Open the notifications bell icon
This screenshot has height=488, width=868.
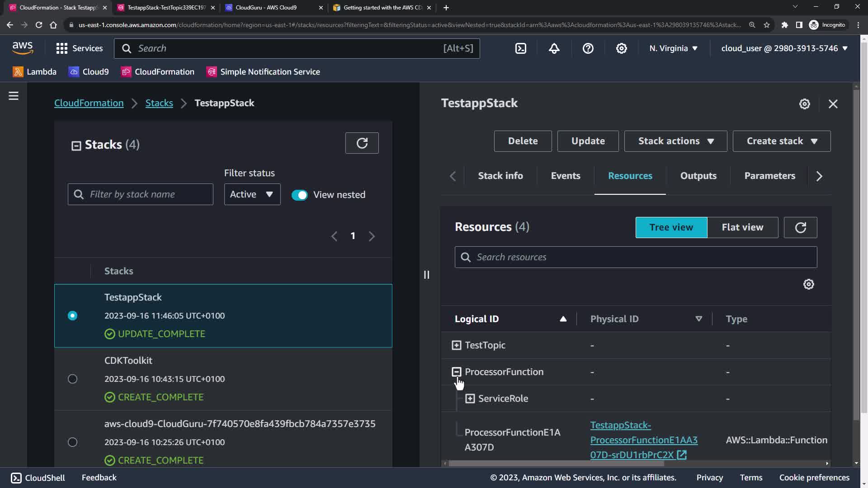(554, 48)
